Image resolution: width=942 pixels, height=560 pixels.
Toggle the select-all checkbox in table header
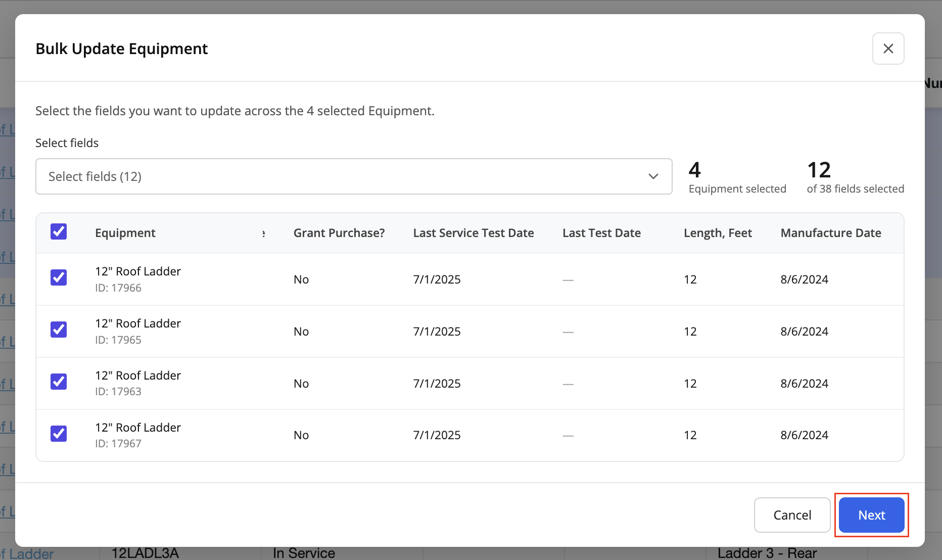(59, 231)
